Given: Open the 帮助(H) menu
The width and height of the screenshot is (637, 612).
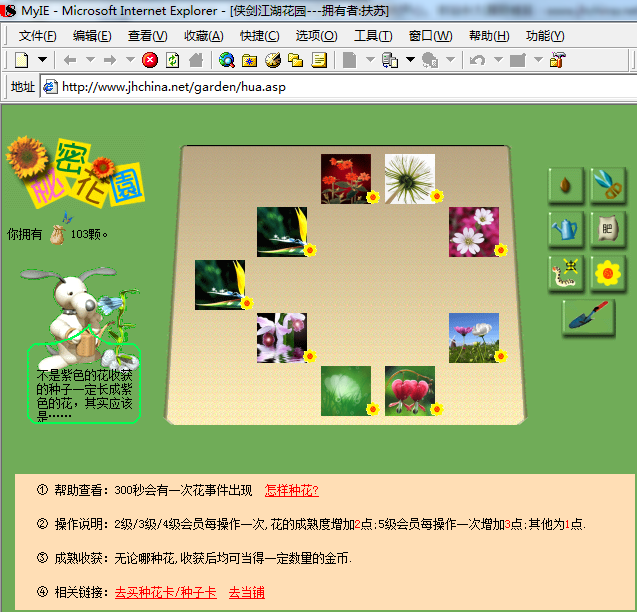Looking at the screenshot, I should pos(489,36).
